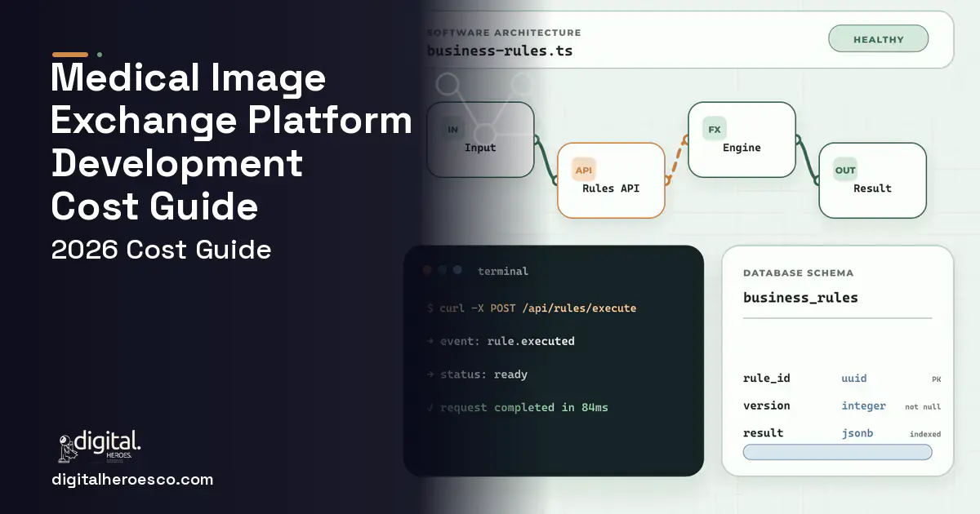This screenshot has width=980, height=514.
Task: Click the uuid type value
Action: [x=854, y=379]
